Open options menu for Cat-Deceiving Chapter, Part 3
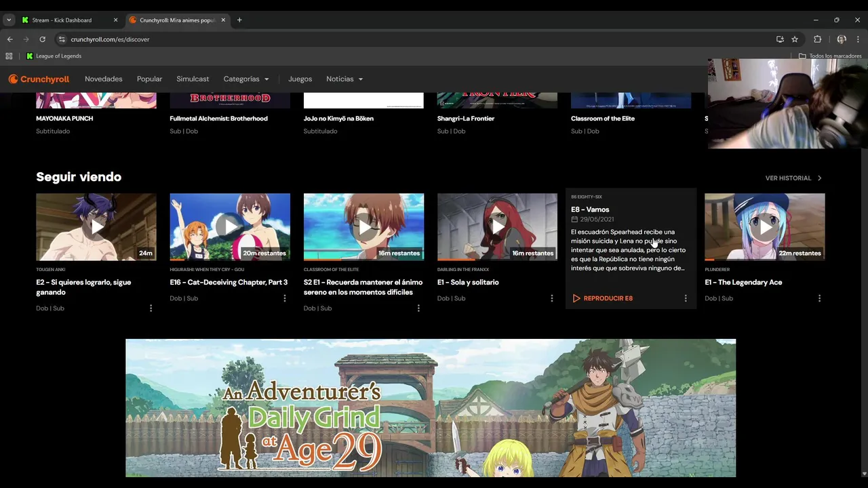The width and height of the screenshot is (868, 488). [284, 298]
